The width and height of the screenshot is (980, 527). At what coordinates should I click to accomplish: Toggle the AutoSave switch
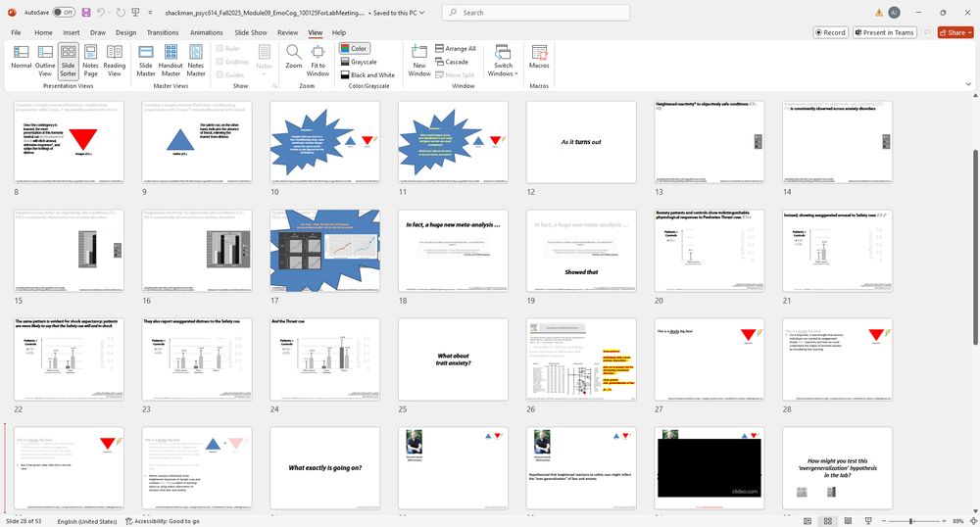(x=63, y=13)
